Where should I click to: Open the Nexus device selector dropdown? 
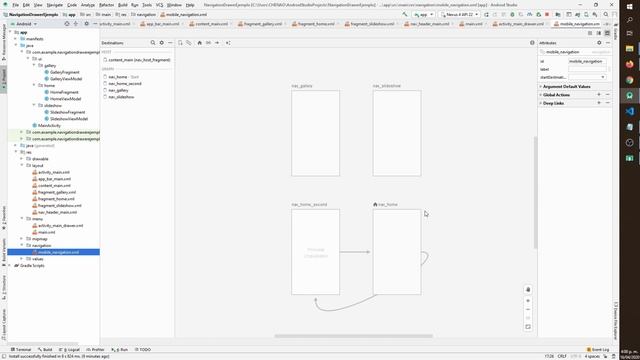[459, 14]
